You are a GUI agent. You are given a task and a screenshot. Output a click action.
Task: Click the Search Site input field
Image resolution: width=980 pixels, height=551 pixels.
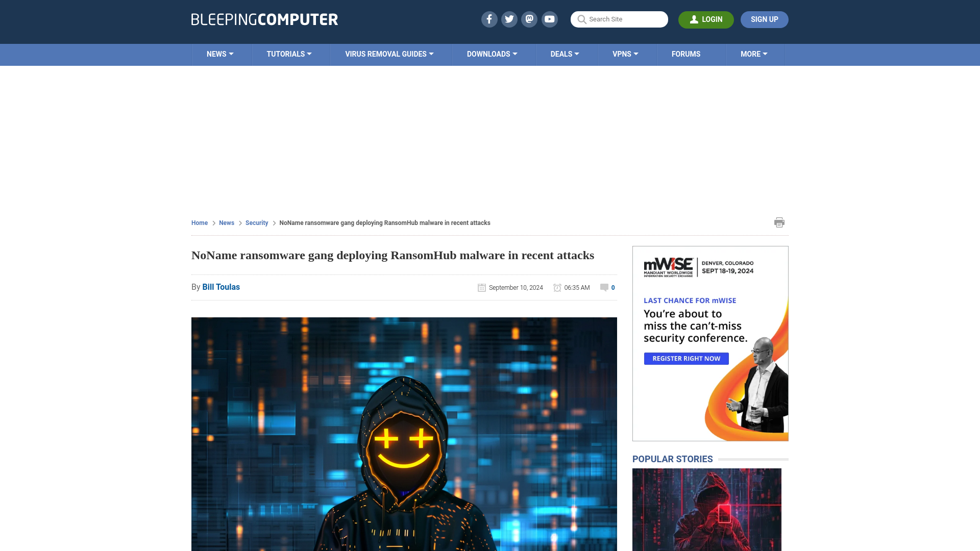coord(619,19)
